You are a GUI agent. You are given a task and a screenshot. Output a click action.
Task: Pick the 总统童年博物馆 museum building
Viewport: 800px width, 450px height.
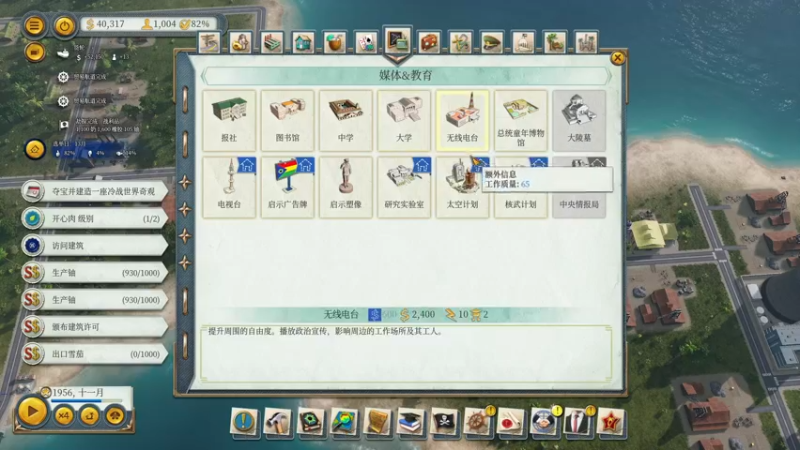pos(520,120)
